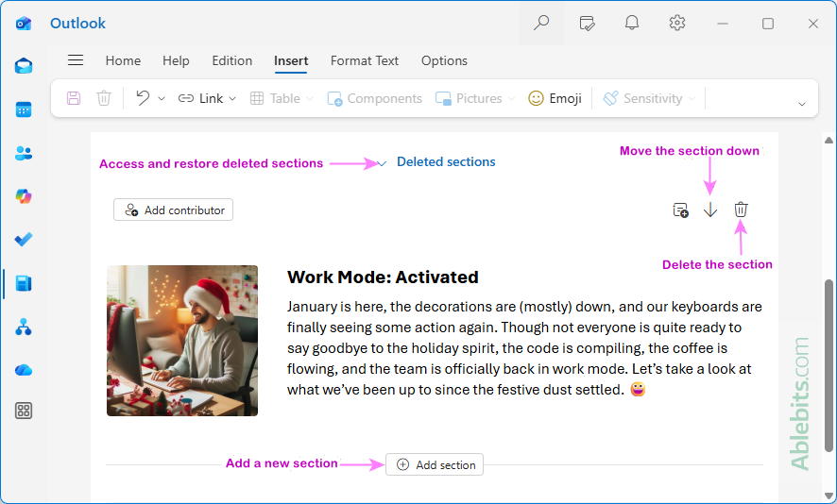
Task: Open Newsletters app in the sidebar
Action: tap(24, 283)
